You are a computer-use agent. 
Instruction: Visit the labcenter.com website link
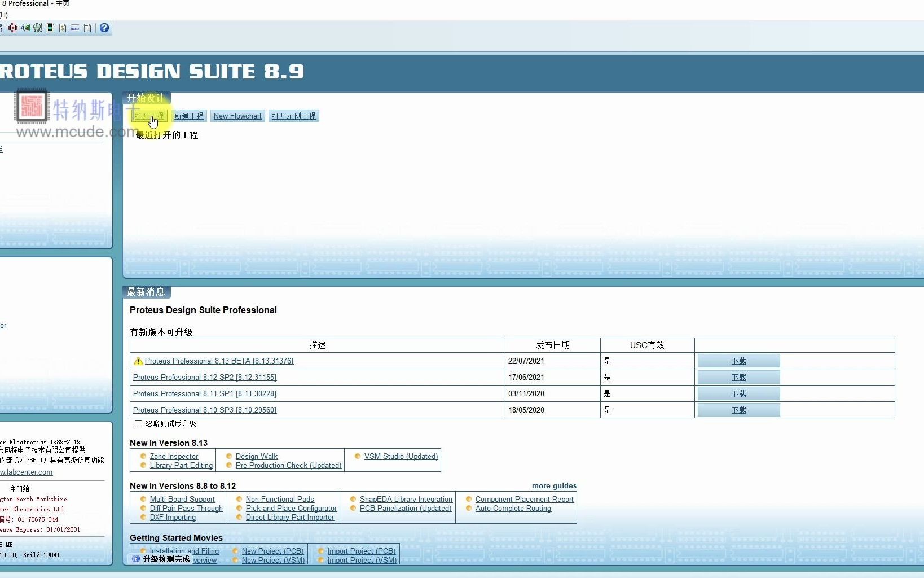point(27,472)
